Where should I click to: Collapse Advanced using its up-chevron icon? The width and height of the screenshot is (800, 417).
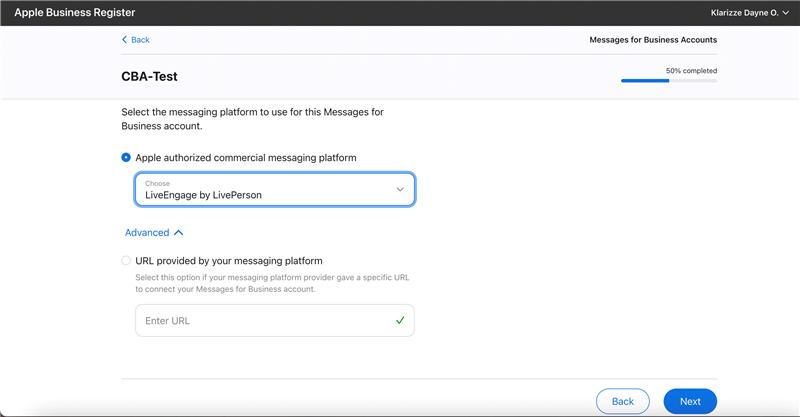click(x=178, y=233)
